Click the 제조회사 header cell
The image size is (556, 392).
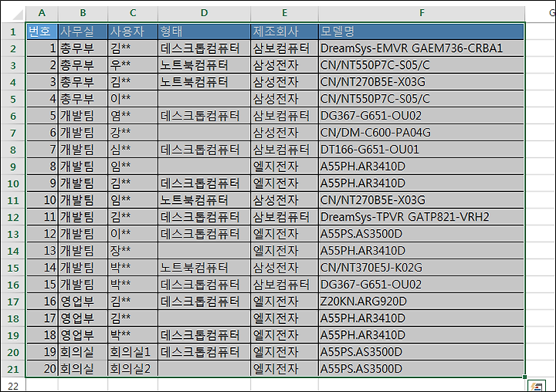[284, 32]
